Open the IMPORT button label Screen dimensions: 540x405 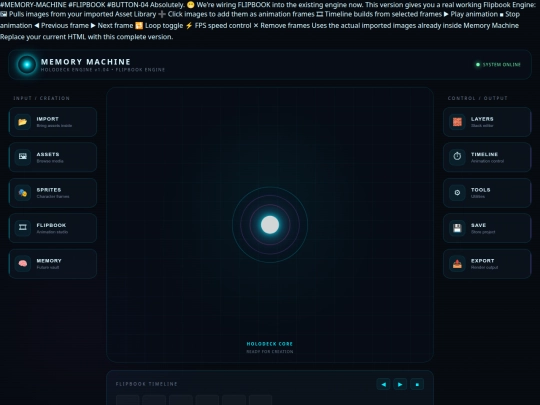click(48, 119)
